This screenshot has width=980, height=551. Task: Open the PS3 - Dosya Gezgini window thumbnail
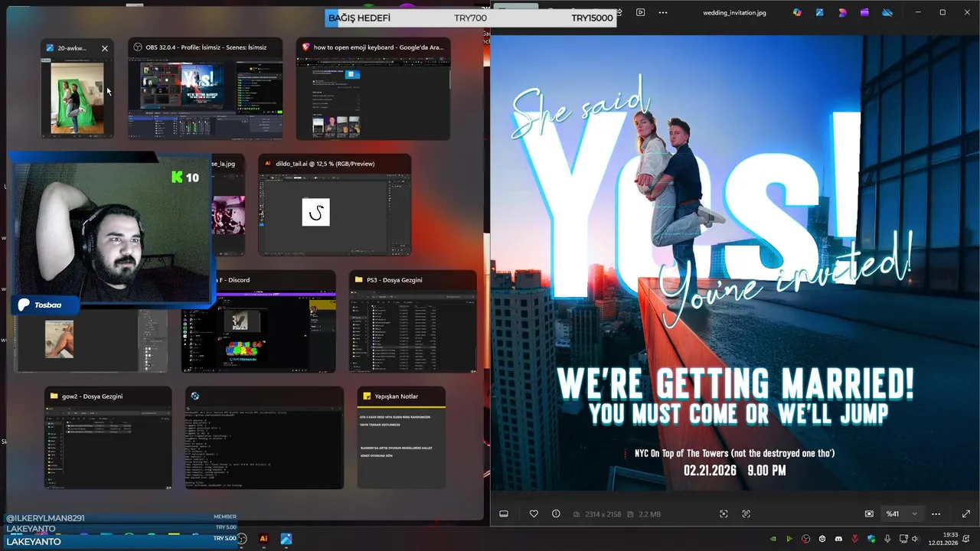(413, 321)
